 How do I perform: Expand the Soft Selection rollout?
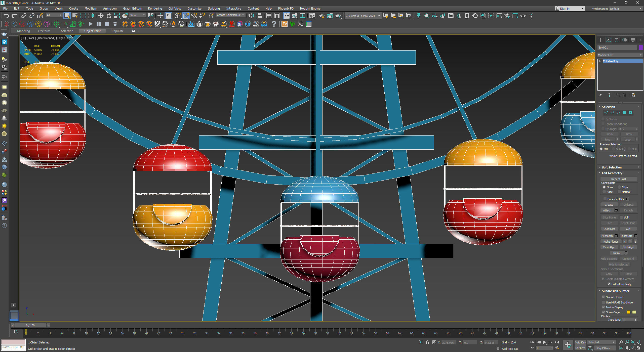(x=612, y=167)
